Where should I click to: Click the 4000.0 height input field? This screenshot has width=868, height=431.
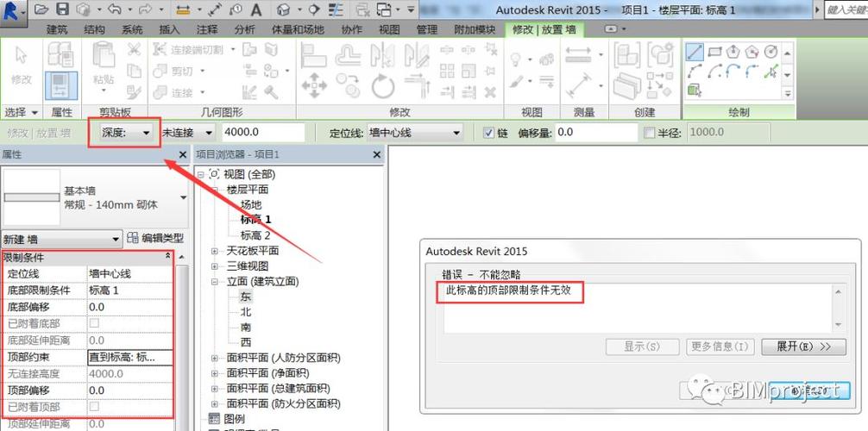tap(263, 132)
